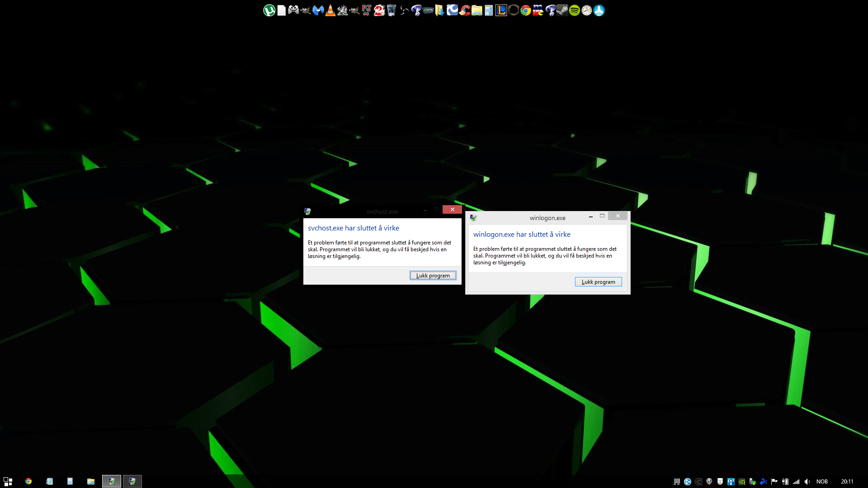The height and width of the screenshot is (488, 868).
Task: Open the blank document icon in the dock
Action: [x=282, y=10]
